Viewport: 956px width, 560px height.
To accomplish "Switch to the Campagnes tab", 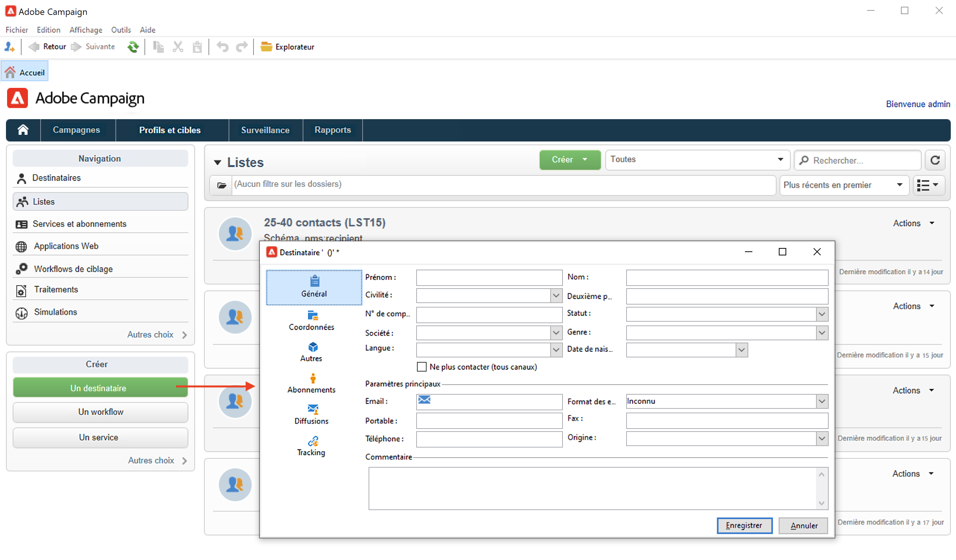I will (76, 130).
